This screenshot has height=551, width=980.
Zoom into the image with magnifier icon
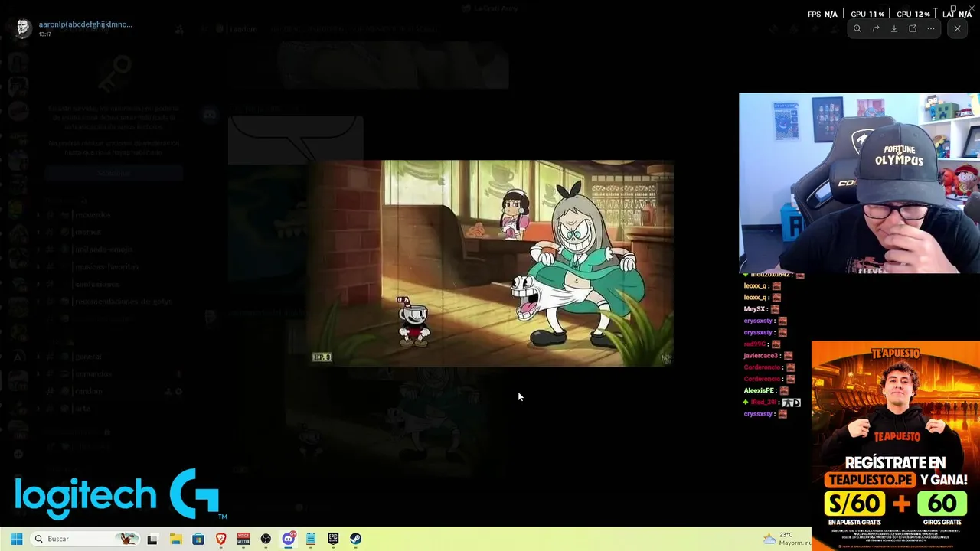coord(857,29)
